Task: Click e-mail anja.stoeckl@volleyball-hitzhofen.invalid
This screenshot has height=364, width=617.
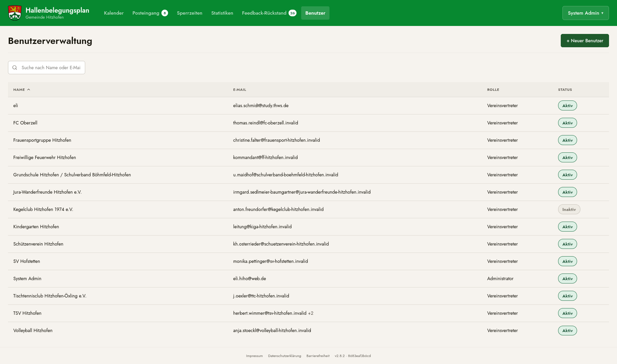Action: pos(272,330)
